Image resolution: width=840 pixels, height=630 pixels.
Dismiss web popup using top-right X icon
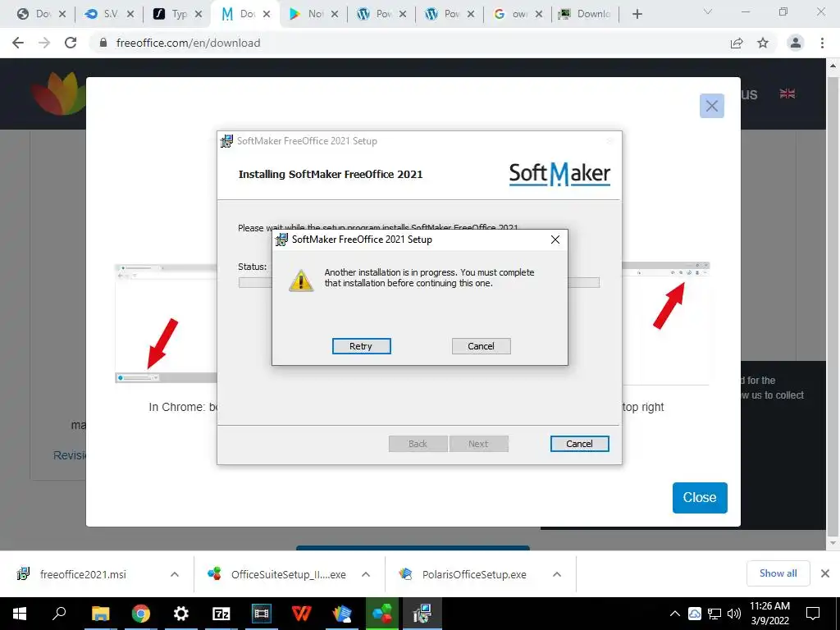711,106
